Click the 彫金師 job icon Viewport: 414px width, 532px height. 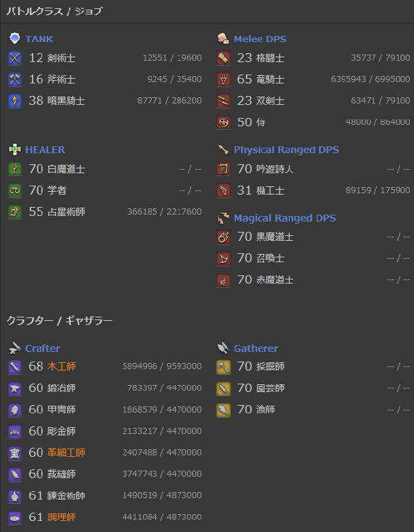point(14,431)
